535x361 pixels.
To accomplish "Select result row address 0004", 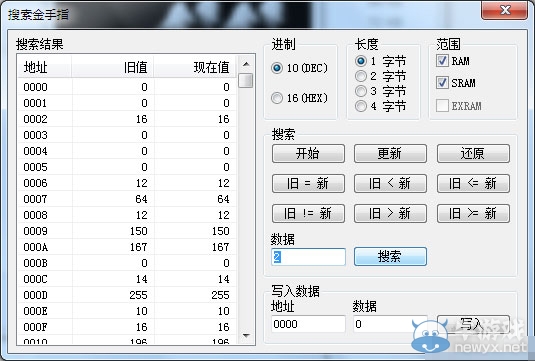I will (x=127, y=151).
